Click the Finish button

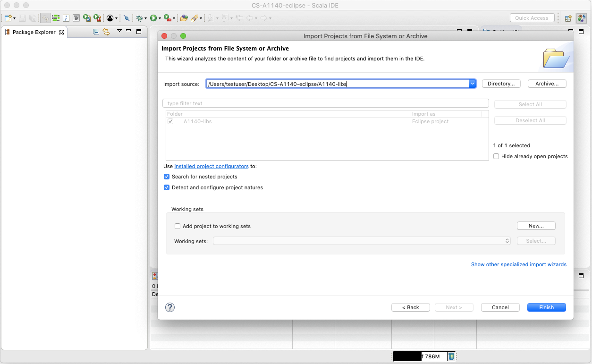tap(546, 307)
